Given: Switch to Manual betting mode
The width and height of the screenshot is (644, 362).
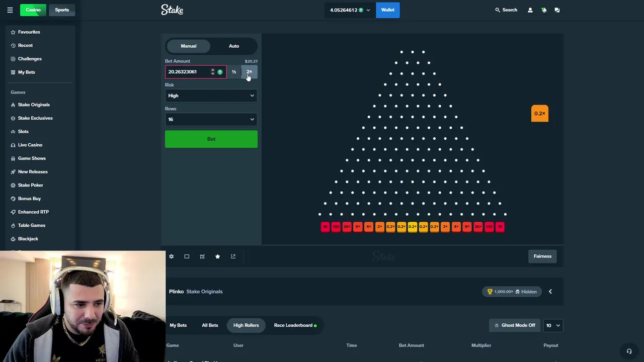Looking at the screenshot, I should click(189, 46).
